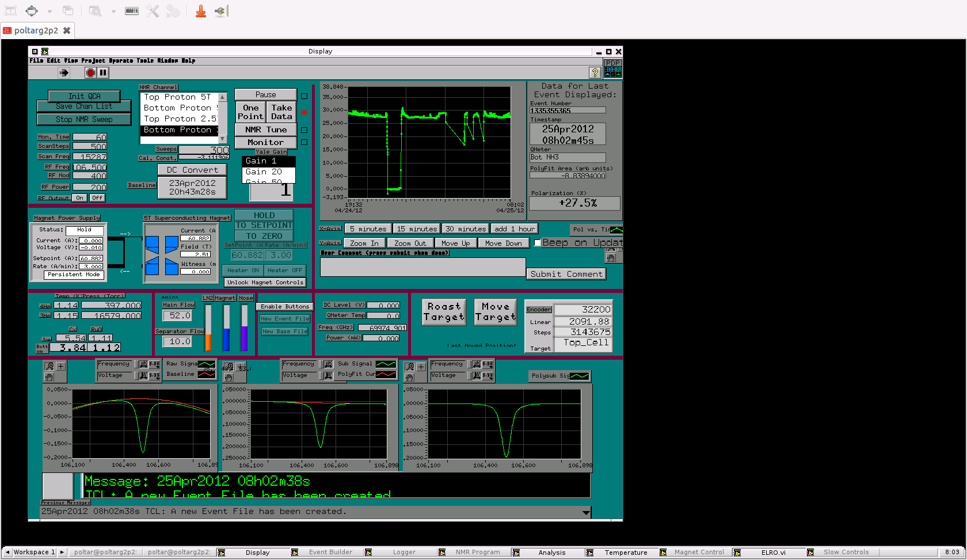Viewport: 967px width, 560px height.
Task: Click the Baseline red plot legend icon
Action: pyautogui.click(x=207, y=374)
